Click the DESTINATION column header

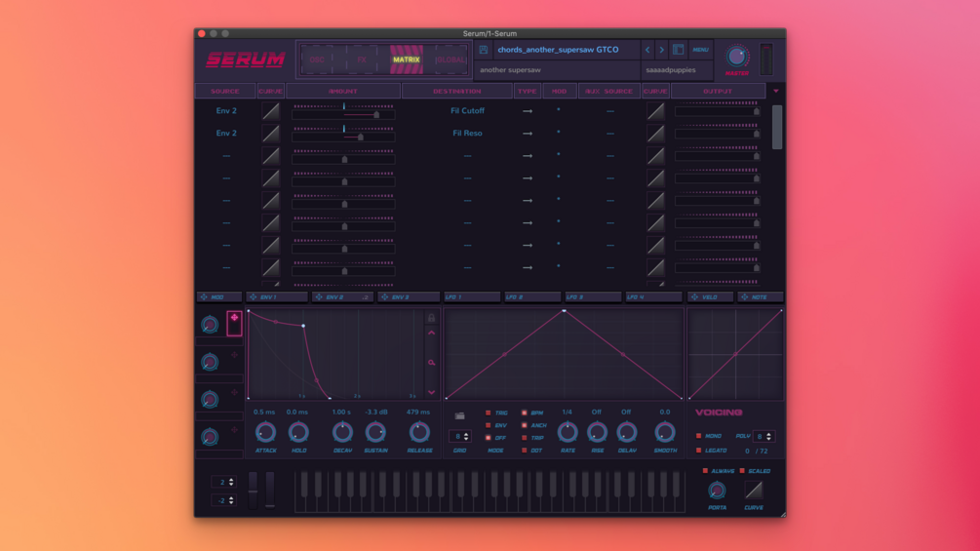tap(457, 92)
